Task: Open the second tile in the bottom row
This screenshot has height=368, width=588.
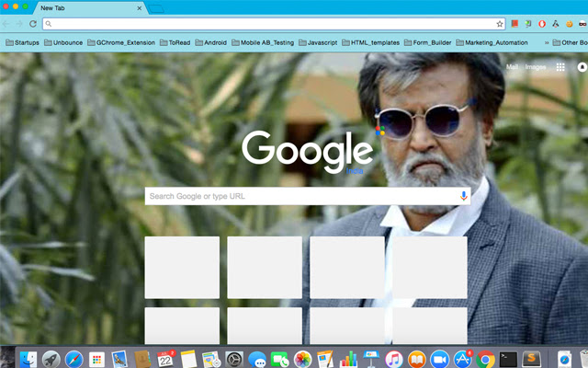Action: tap(265, 326)
